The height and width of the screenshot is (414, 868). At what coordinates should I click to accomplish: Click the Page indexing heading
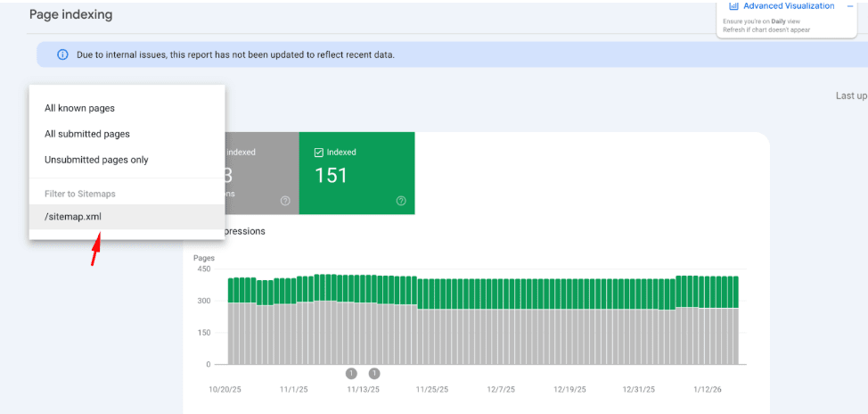click(70, 15)
